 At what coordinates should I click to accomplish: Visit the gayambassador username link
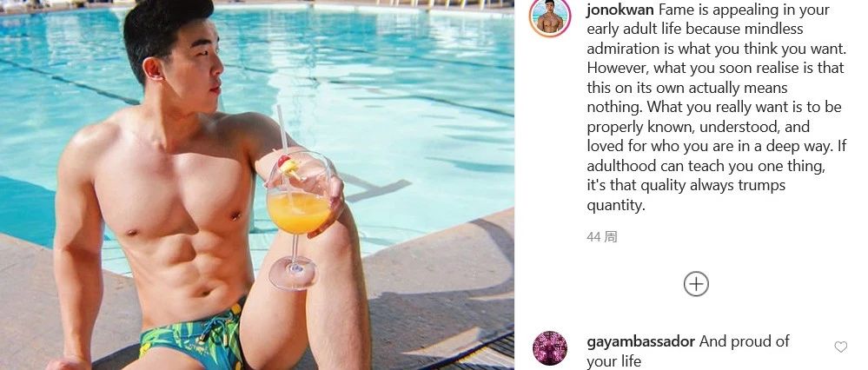click(x=640, y=342)
